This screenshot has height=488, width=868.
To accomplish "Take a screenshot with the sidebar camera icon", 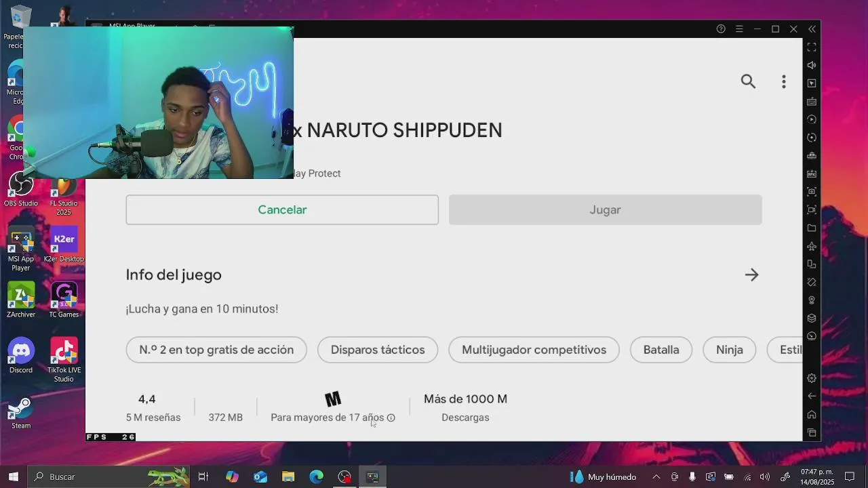I will (812, 192).
